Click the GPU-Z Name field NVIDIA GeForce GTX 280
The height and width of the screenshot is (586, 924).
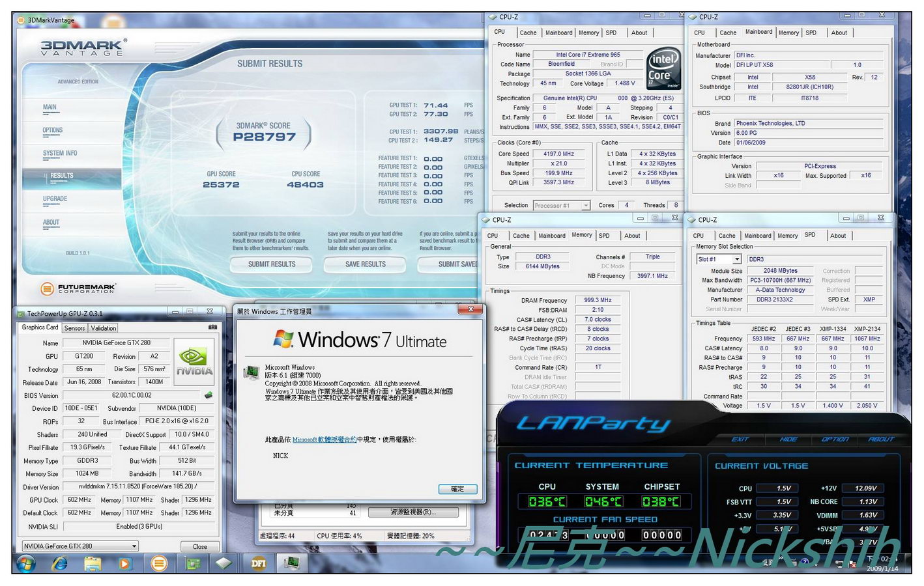[116, 342]
